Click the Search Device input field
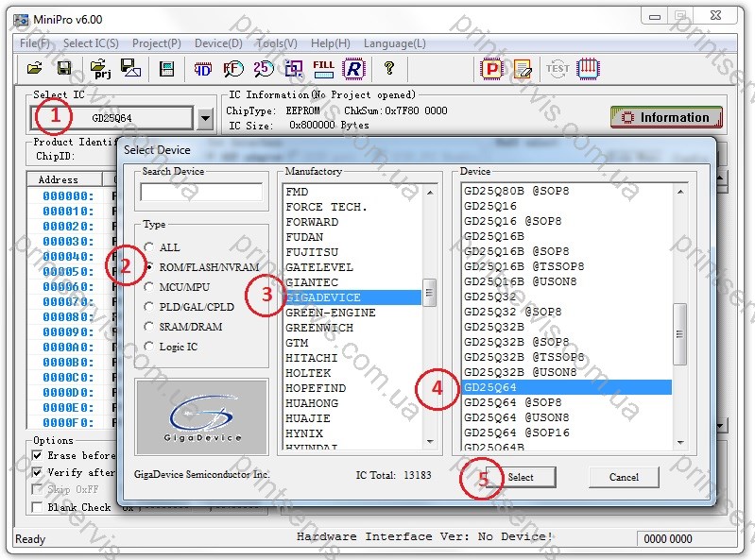Viewport: 755px width, 560px height. click(x=201, y=192)
